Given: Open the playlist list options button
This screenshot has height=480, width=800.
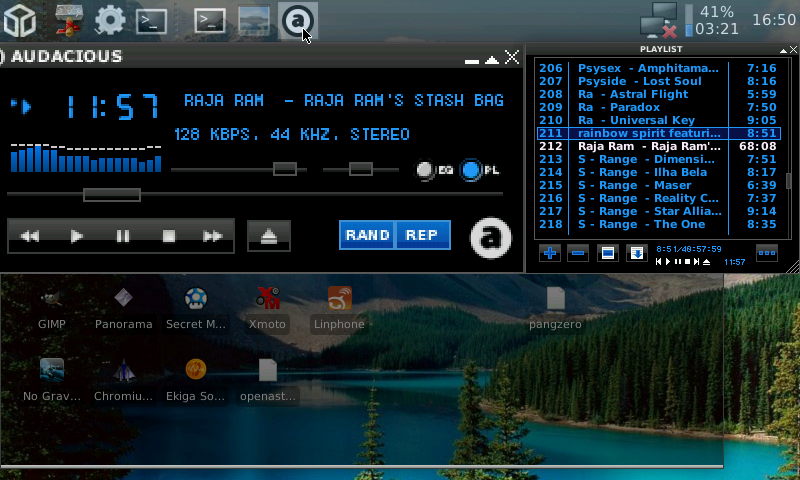Looking at the screenshot, I should (x=767, y=253).
